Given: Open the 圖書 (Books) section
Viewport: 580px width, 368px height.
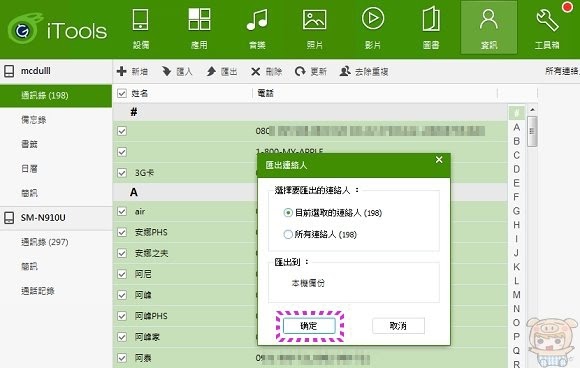Looking at the screenshot, I should (x=431, y=28).
